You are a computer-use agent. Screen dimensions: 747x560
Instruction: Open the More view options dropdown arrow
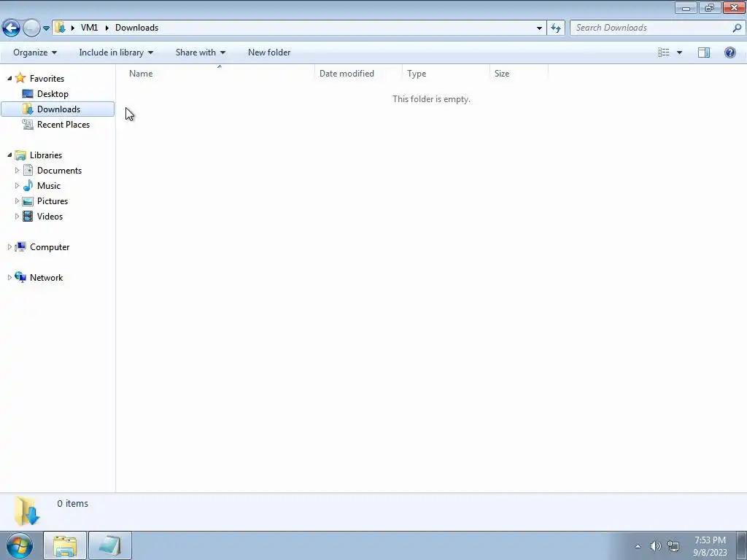point(679,52)
